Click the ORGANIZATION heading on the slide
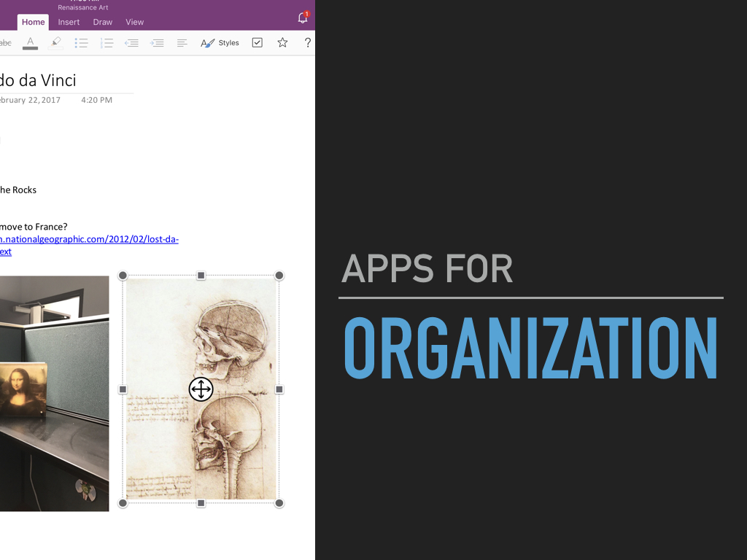The width and height of the screenshot is (747, 560). pos(530,348)
